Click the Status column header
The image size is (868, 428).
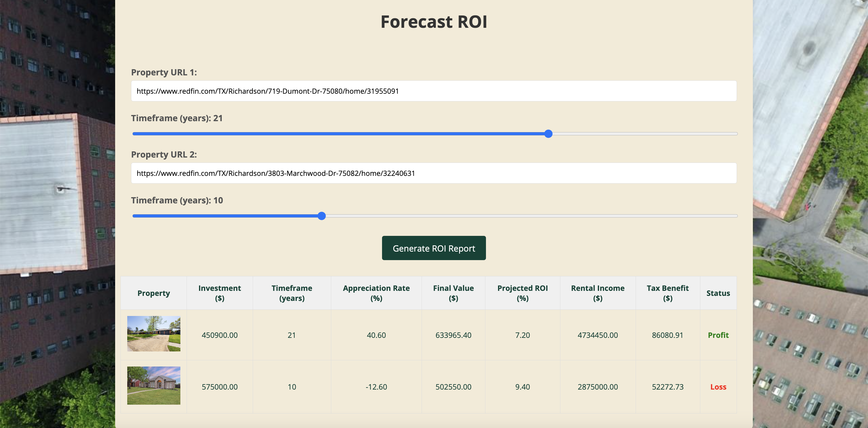tap(718, 293)
